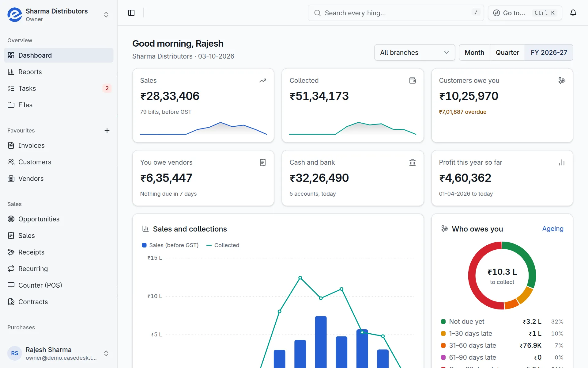Select the FY 2026-27 period
588x368 pixels.
click(549, 52)
